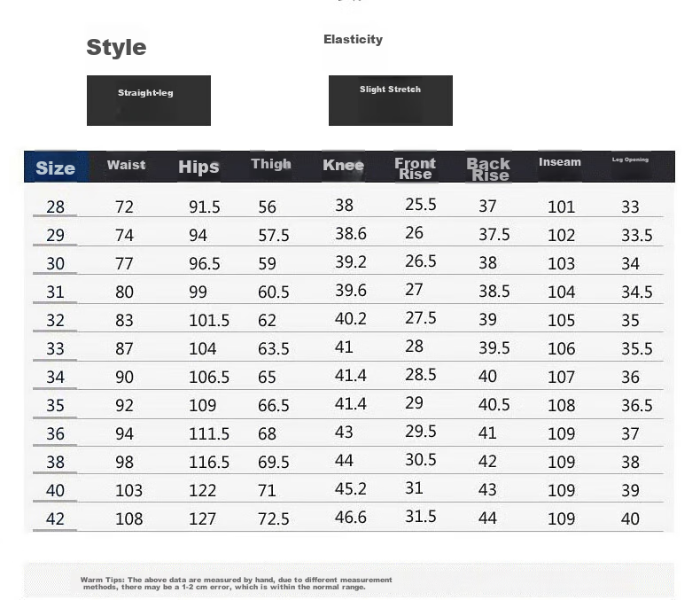Click the Leg Opening column header
The height and width of the screenshot is (600, 700).
point(630,160)
